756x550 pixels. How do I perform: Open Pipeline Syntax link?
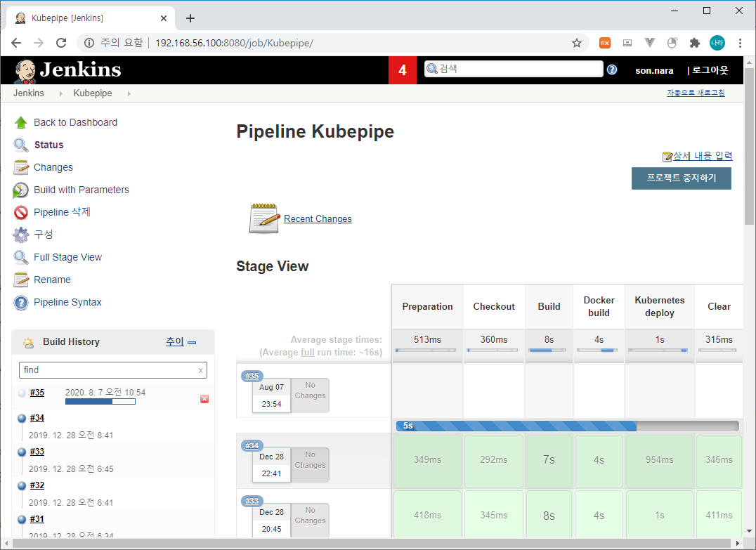pos(67,302)
